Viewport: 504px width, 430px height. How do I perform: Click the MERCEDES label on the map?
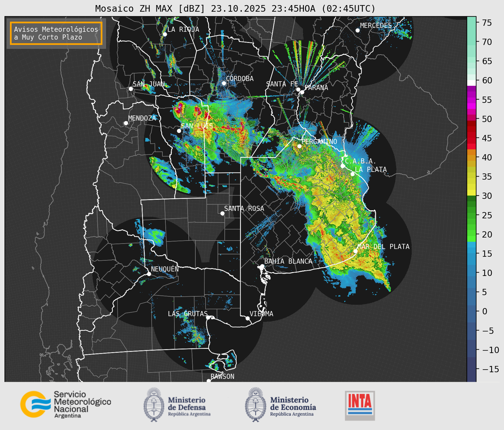click(376, 26)
